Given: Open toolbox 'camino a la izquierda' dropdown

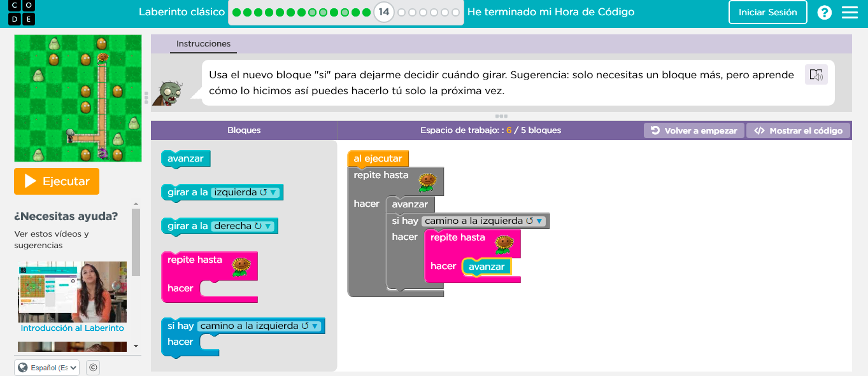Looking at the screenshot, I should [259, 326].
